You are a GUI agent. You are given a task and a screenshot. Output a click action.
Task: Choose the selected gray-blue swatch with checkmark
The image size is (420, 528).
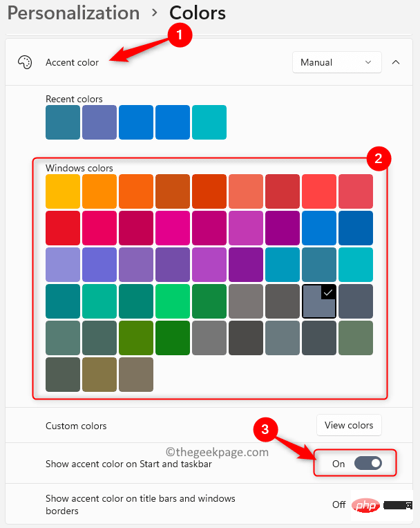(319, 301)
